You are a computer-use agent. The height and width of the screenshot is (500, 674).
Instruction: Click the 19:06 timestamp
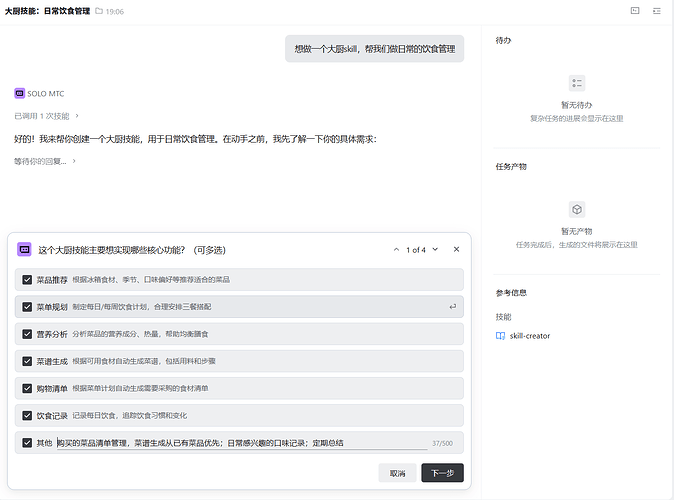[x=115, y=12]
